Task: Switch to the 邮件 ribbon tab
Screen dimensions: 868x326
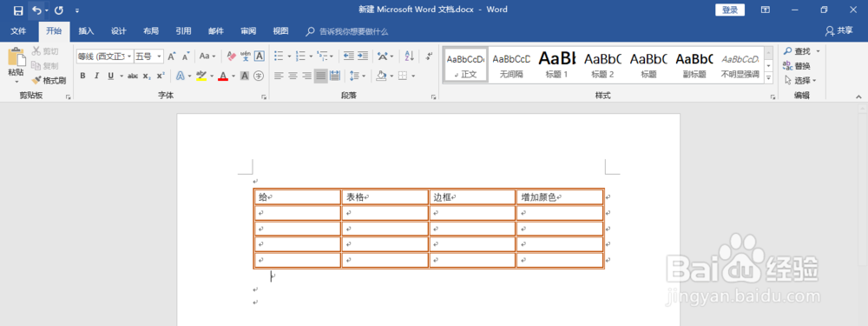Action: (216, 31)
